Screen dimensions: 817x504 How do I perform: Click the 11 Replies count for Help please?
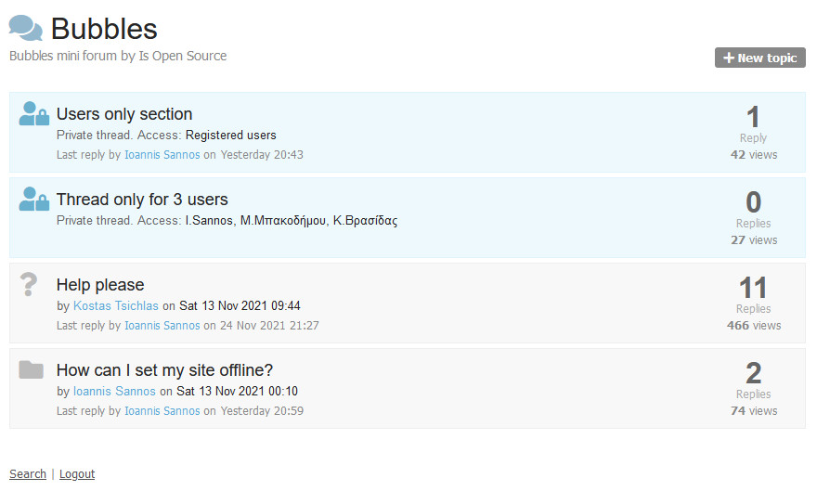tap(754, 294)
